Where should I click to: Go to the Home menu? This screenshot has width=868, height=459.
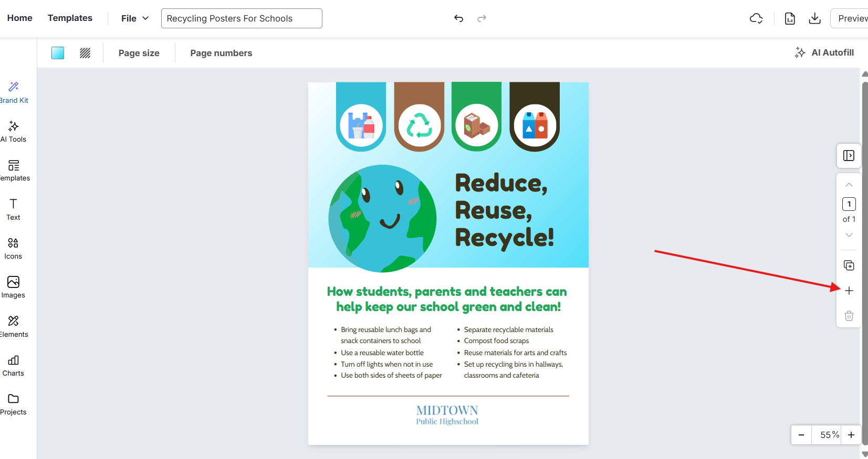tap(20, 18)
